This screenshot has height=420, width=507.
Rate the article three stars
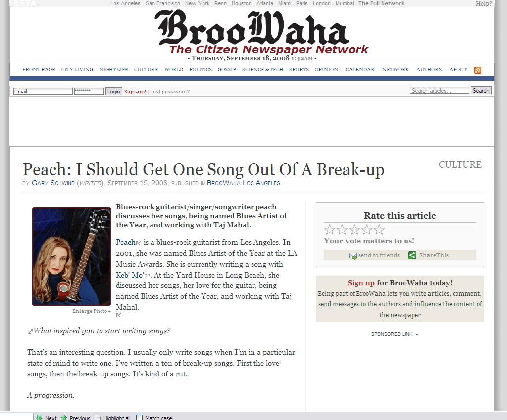click(355, 230)
